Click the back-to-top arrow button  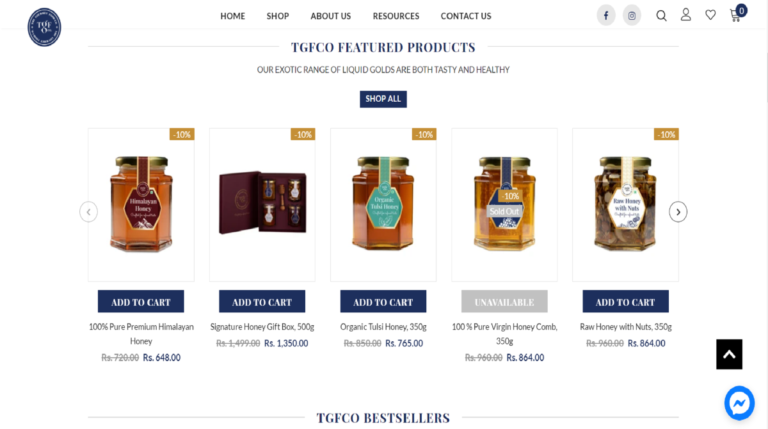click(x=729, y=354)
